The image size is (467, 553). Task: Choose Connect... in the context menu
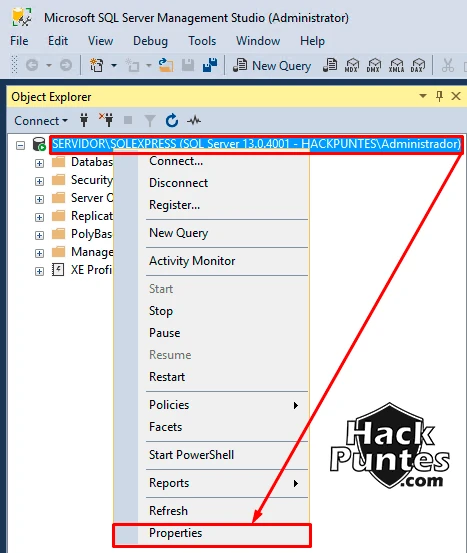coord(211,161)
